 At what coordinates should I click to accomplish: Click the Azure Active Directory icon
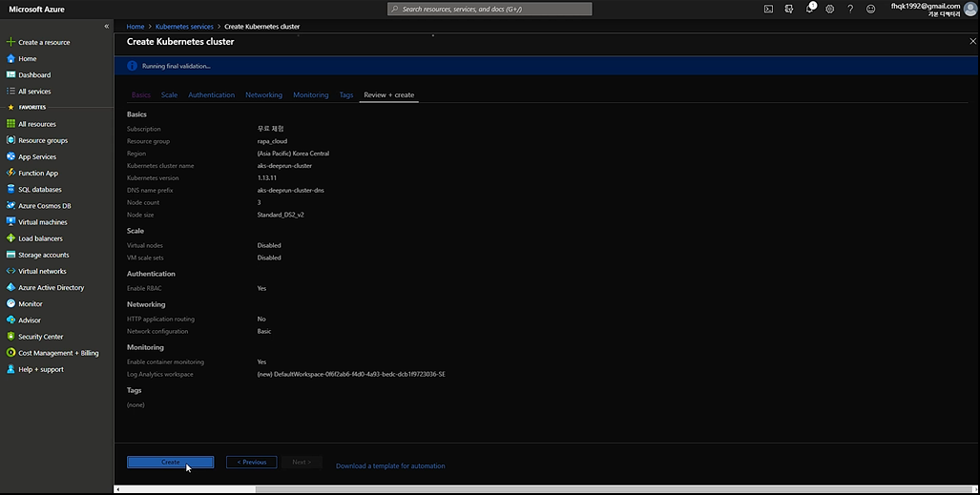(x=10, y=287)
